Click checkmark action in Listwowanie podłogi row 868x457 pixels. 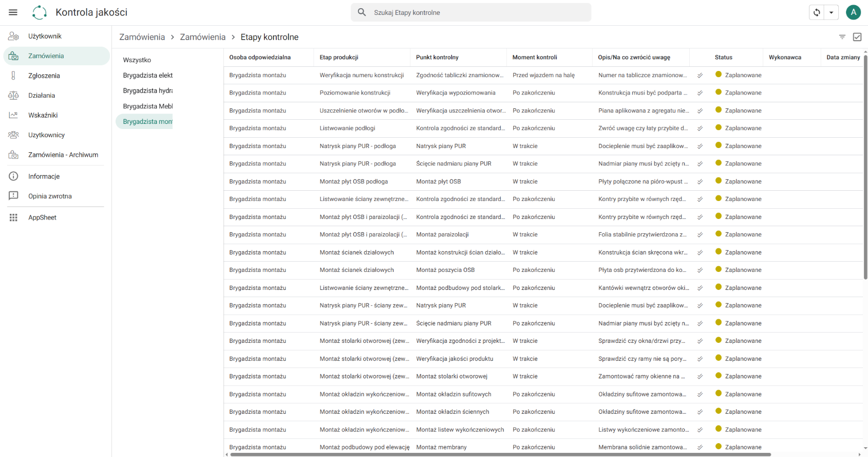point(700,129)
